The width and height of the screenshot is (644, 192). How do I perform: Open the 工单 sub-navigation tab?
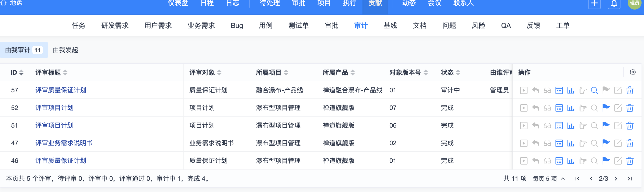(x=563, y=25)
